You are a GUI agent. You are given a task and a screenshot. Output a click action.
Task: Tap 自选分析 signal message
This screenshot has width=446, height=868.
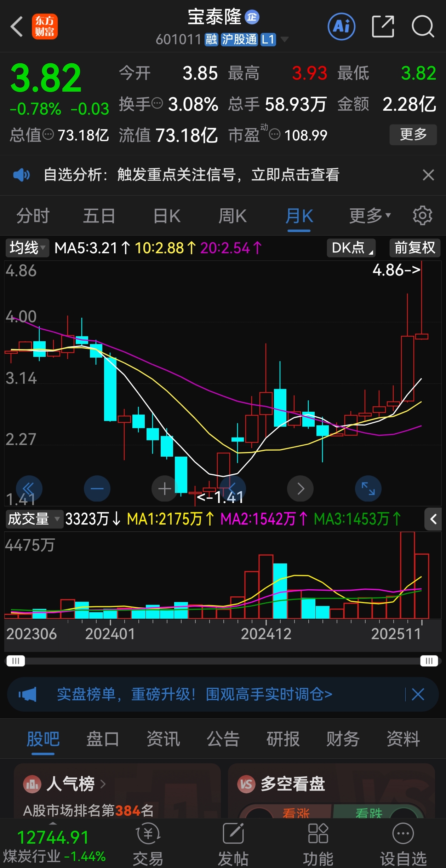point(191,175)
